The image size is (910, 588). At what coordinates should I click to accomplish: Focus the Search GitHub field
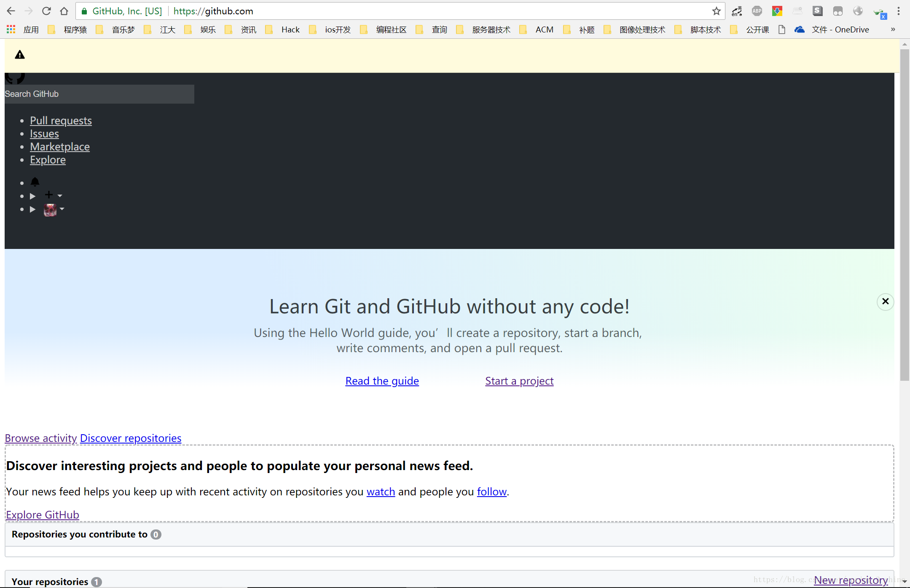click(99, 94)
